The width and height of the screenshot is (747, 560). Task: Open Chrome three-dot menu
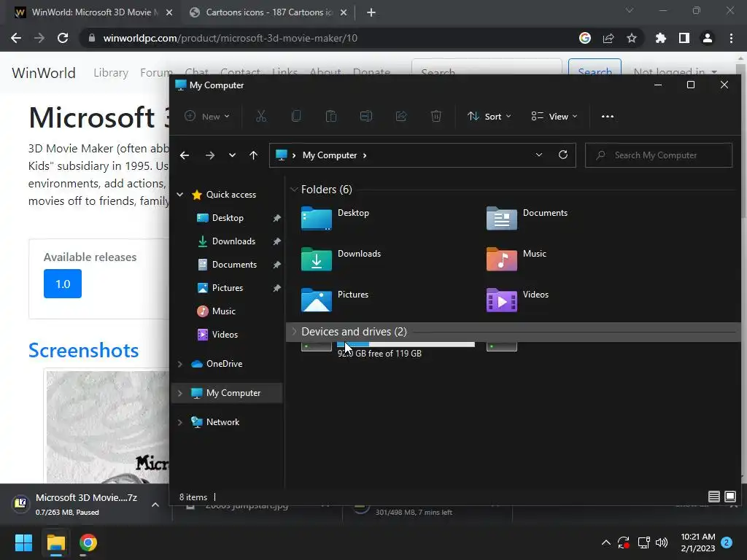click(731, 38)
